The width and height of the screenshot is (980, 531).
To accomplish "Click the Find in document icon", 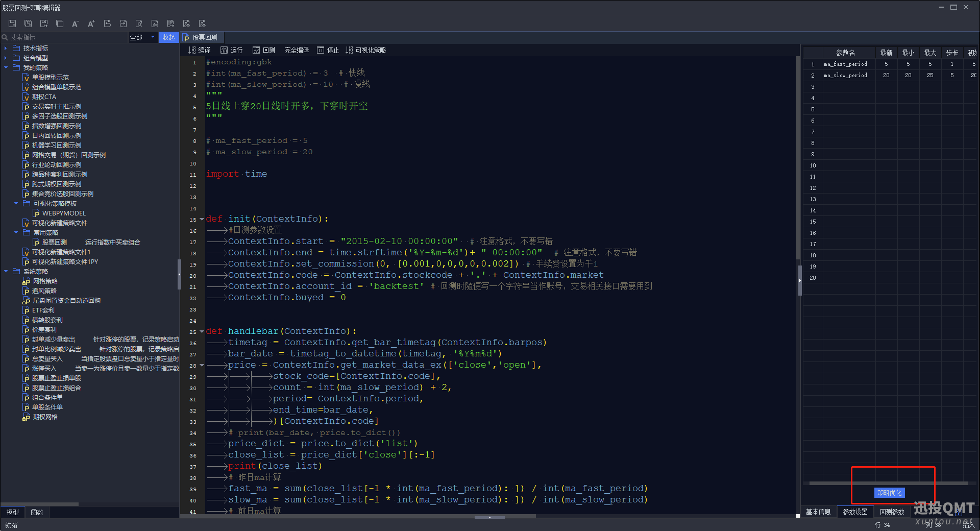I will pyautogui.click(x=139, y=23).
